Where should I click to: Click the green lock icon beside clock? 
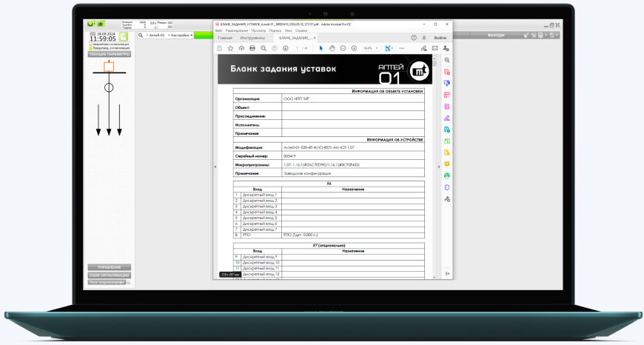[124, 38]
